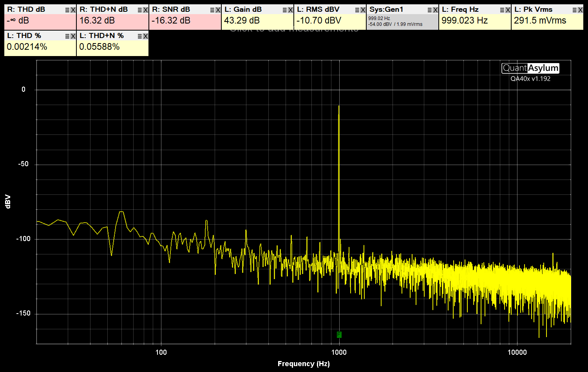This screenshot has width=588, height=372.
Task: Click the Sys:Gen1 tile title
Action: tap(386, 9)
